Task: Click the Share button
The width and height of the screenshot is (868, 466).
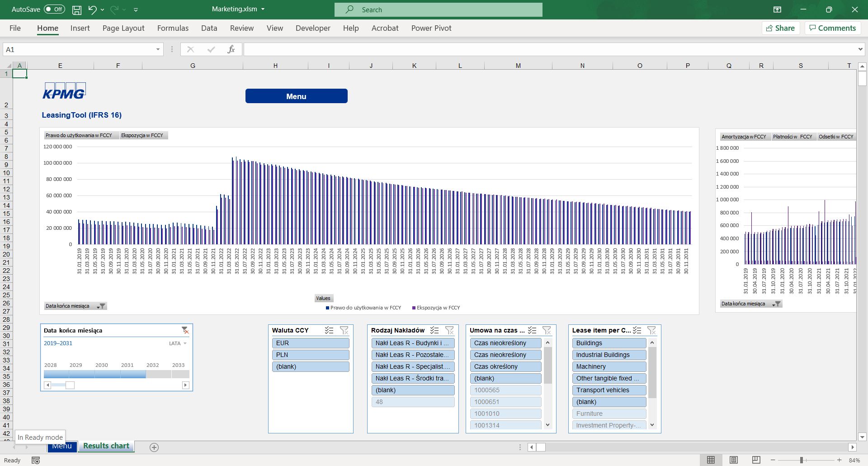Action: [x=780, y=28]
